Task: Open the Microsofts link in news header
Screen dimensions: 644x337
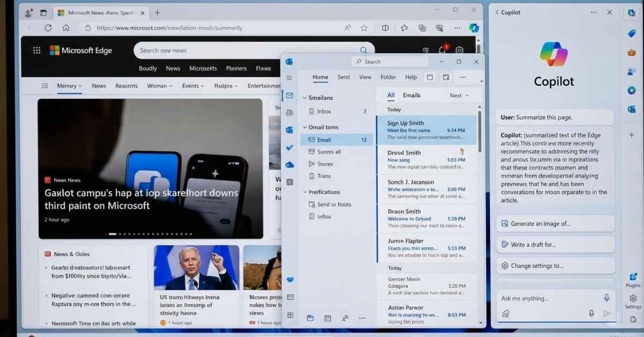Action: click(203, 69)
